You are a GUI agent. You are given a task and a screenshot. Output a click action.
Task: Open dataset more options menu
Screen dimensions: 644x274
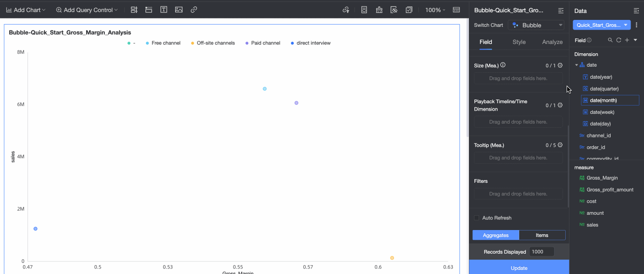point(637,25)
